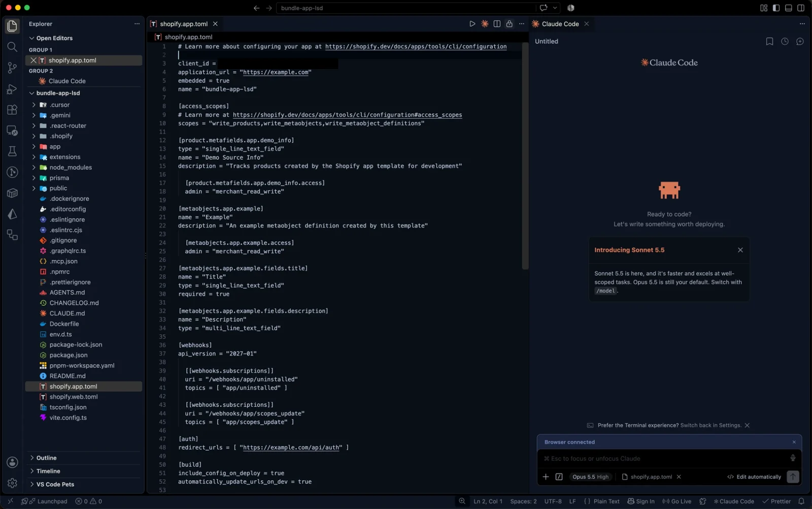Viewport: 812px width, 509px height.
Task: Focus the Claude prompt input field
Action: coord(665,458)
